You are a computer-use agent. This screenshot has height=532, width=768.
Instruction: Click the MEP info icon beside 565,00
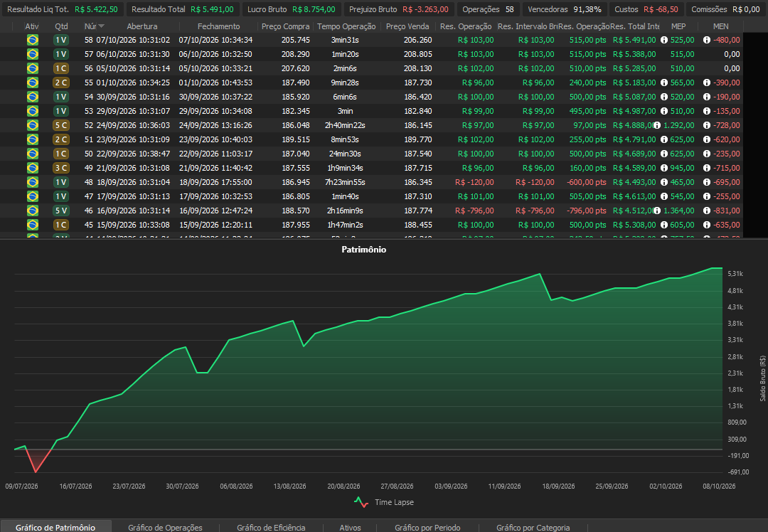pos(664,83)
